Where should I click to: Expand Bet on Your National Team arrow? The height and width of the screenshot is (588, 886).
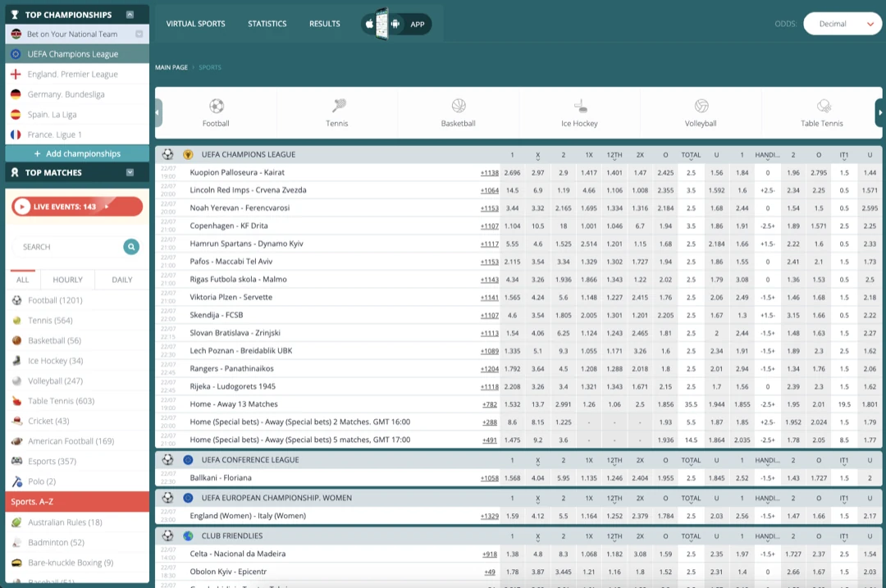[x=139, y=34]
